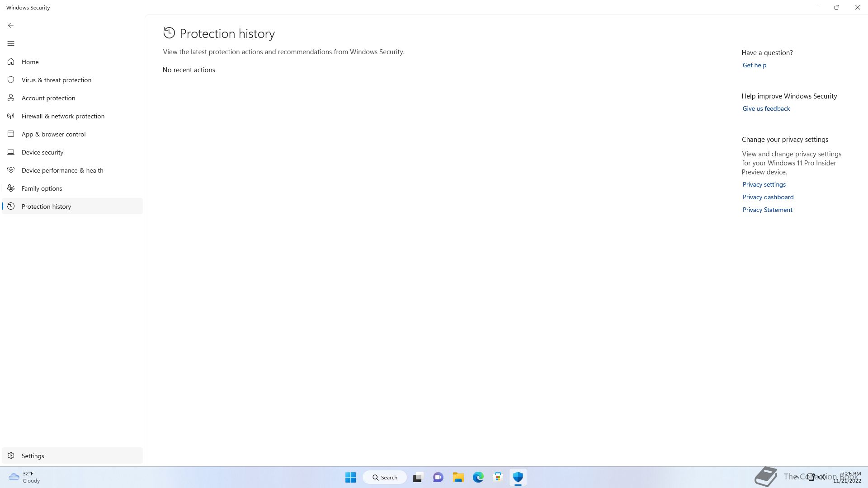Click the Protection history page heading
This screenshot has width=868, height=488.
[x=227, y=34]
